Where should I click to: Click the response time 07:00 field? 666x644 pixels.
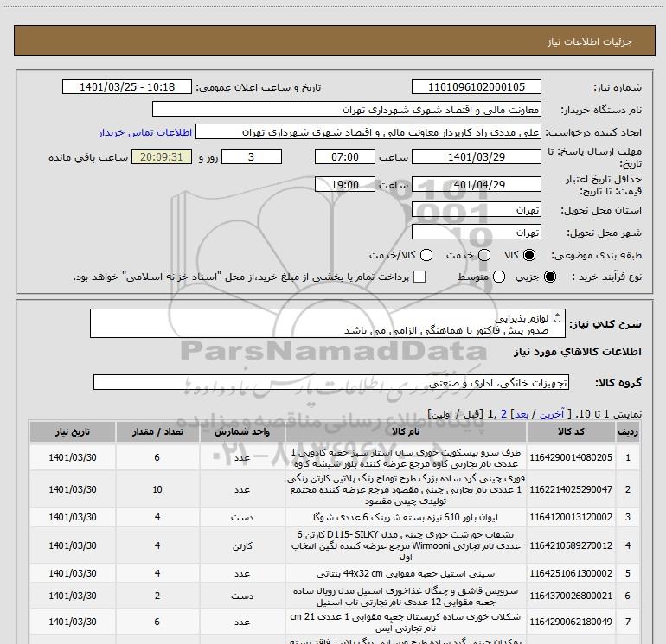coord(345,157)
